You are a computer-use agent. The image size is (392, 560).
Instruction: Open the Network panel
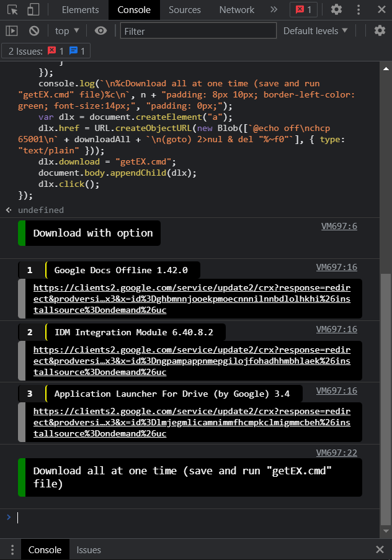pyautogui.click(x=236, y=10)
